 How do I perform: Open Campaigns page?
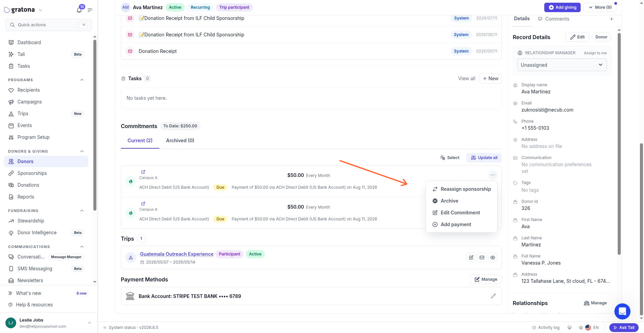click(46, 102)
